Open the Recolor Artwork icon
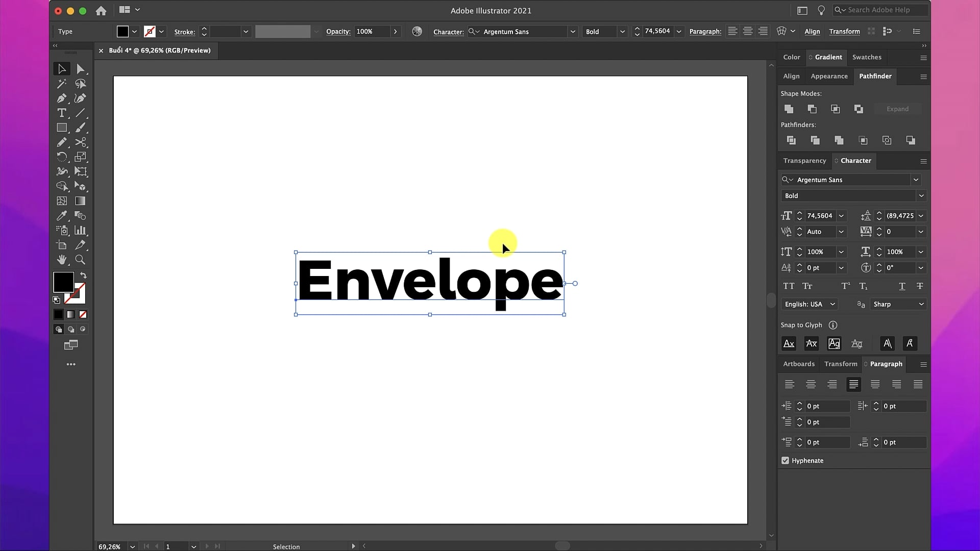Image resolution: width=980 pixels, height=551 pixels. (x=417, y=31)
